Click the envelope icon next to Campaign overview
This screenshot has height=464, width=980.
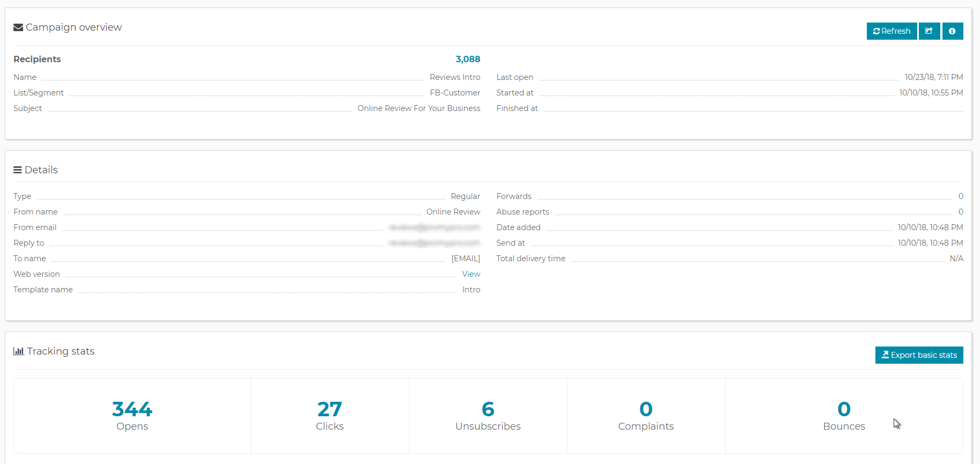[18, 27]
